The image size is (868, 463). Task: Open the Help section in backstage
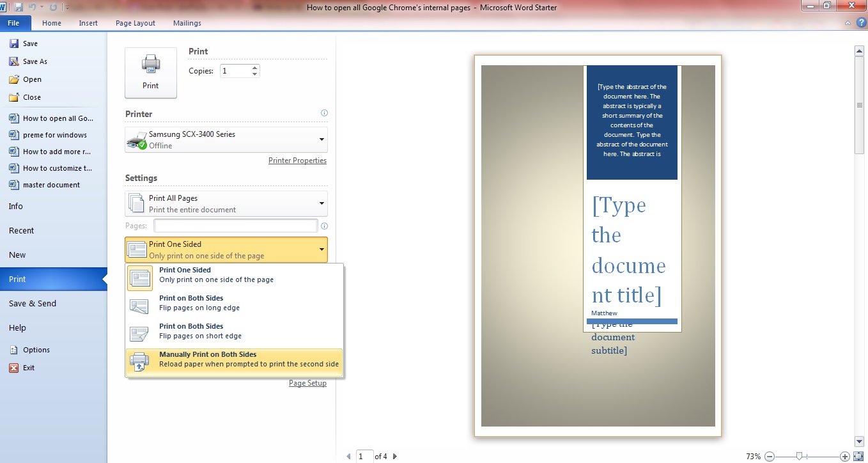[17, 327]
